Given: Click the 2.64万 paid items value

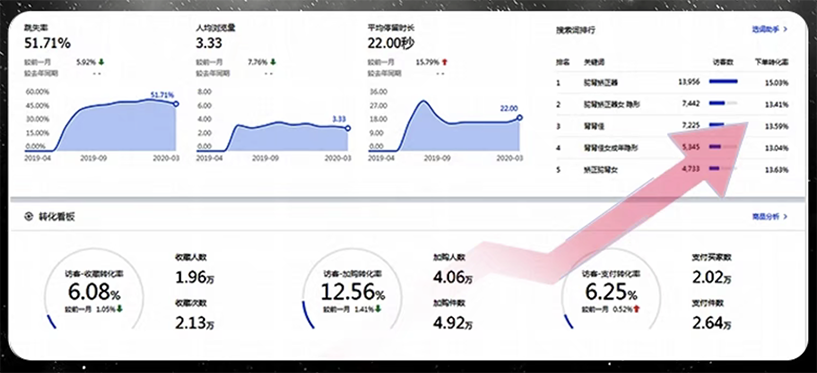Looking at the screenshot, I should point(712,324).
